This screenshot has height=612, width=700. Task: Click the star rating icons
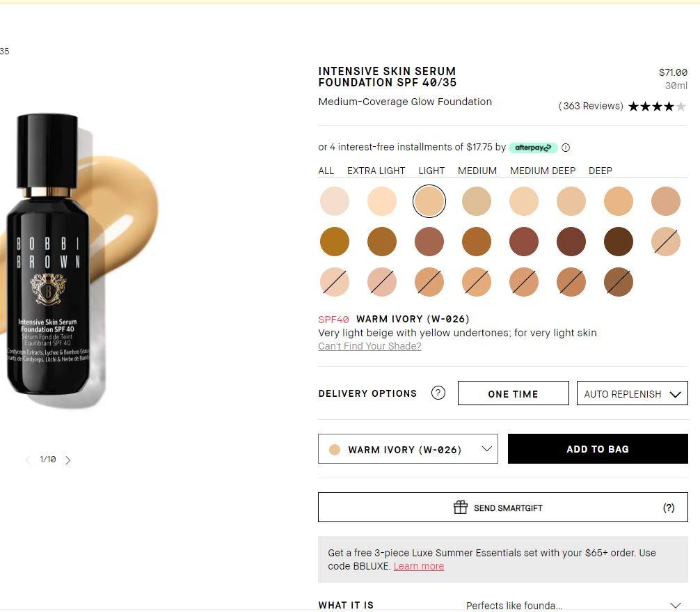click(x=656, y=107)
